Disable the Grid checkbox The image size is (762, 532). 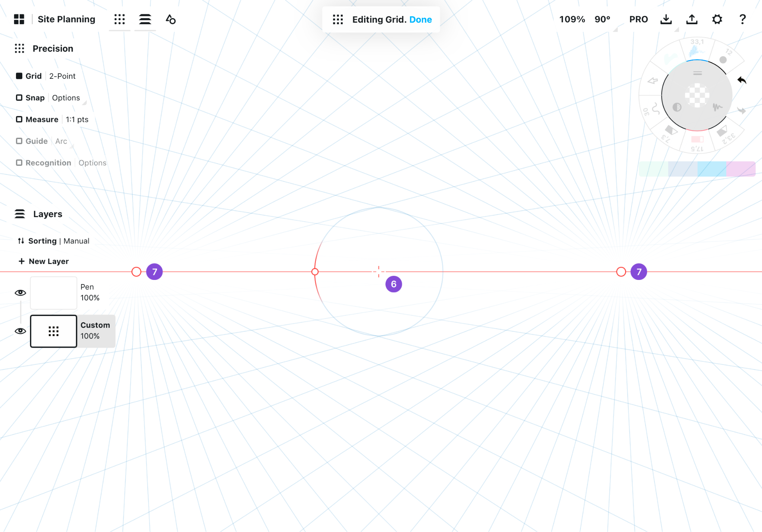[19, 76]
